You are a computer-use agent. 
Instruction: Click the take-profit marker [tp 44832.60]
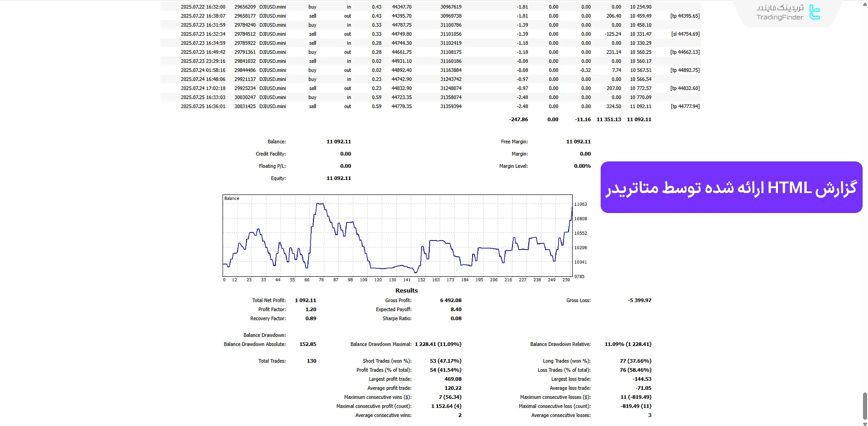[x=685, y=88]
